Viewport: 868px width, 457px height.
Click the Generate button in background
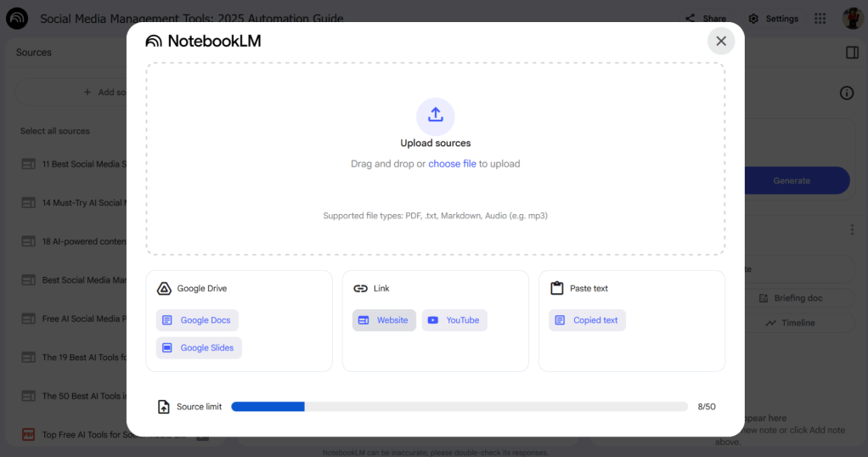pos(796,181)
